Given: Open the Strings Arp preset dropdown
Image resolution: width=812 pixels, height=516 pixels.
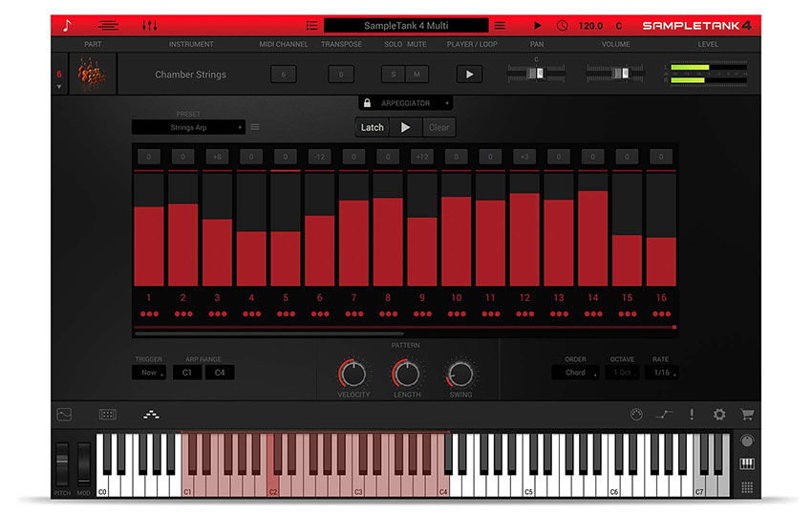Looking at the screenshot, I should 188,127.
